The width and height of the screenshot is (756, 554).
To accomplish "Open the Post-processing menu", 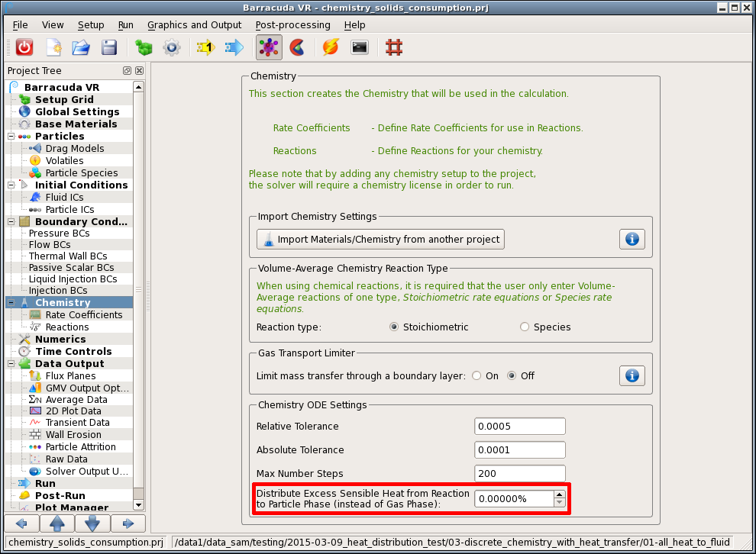I will pos(292,24).
